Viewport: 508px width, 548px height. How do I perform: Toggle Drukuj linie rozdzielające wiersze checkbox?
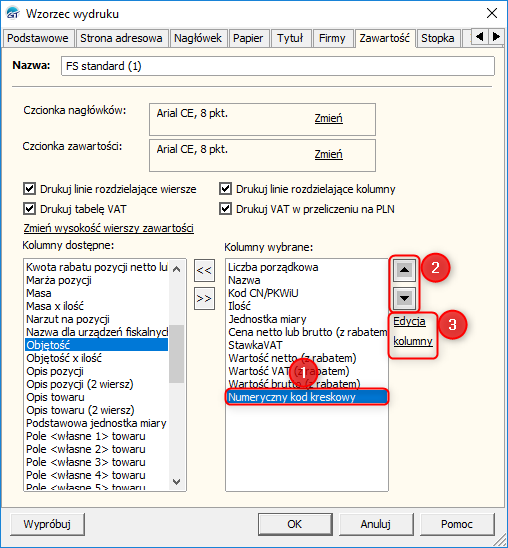pos(29,189)
